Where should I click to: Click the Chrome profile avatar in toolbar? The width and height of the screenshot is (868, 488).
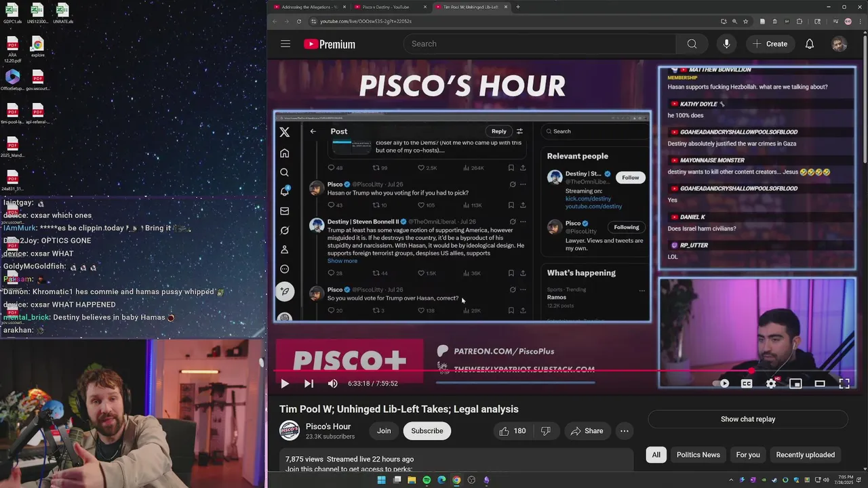pyautogui.click(x=848, y=21)
